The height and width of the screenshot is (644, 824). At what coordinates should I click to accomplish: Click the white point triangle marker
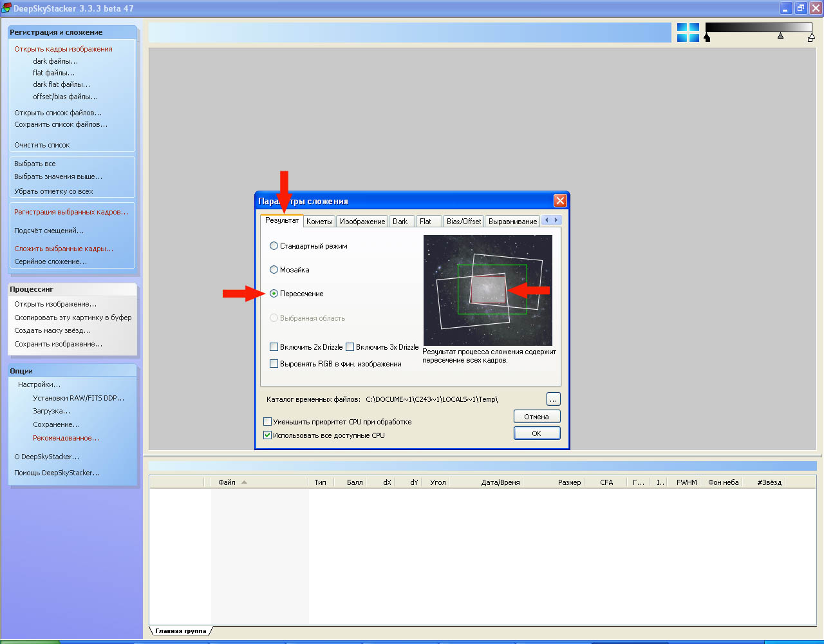tap(810, 38)
